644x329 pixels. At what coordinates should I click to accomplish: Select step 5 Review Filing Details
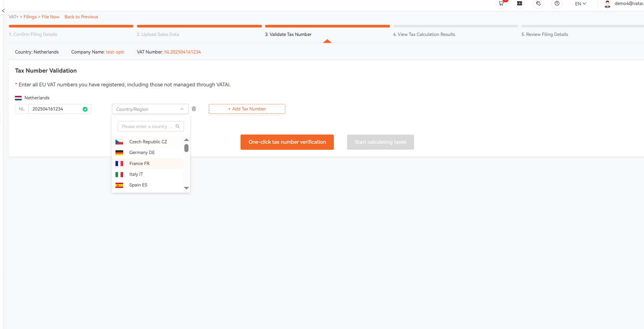[545, 34]
